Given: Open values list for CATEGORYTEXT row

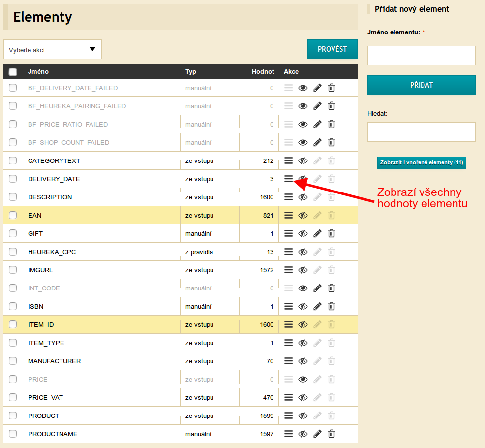Looking at the screenshot, I should point(289,160).
